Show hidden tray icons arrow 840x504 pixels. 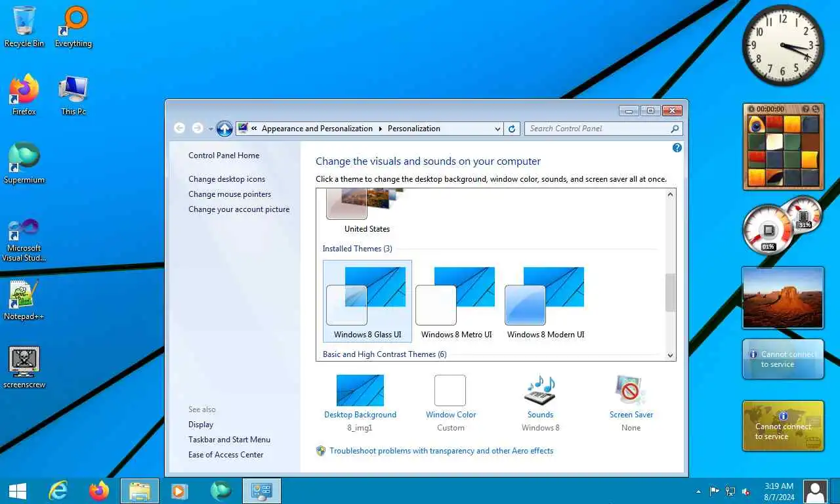click(698, 491)
